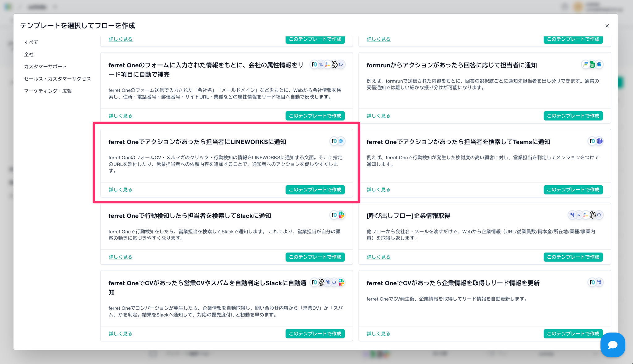Create flow from LINEWORKS通知 template
Screen dimensions: 633x364
[x=315, y=190]
